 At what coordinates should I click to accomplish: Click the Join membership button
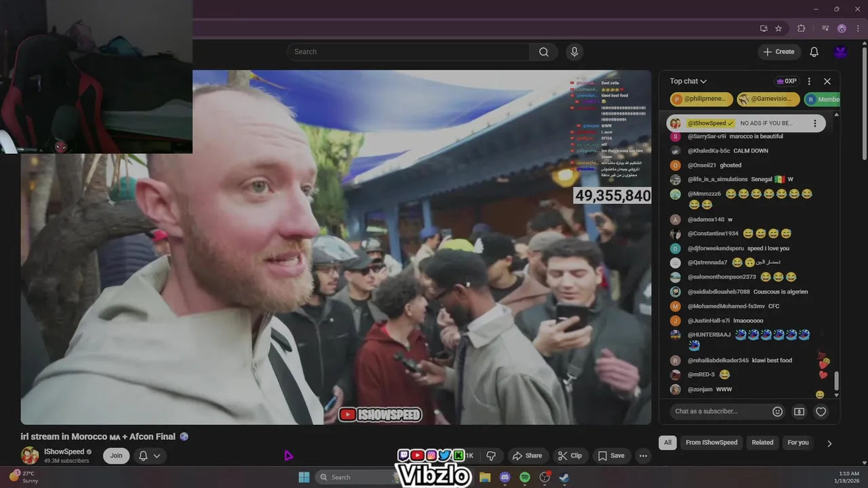116,455
